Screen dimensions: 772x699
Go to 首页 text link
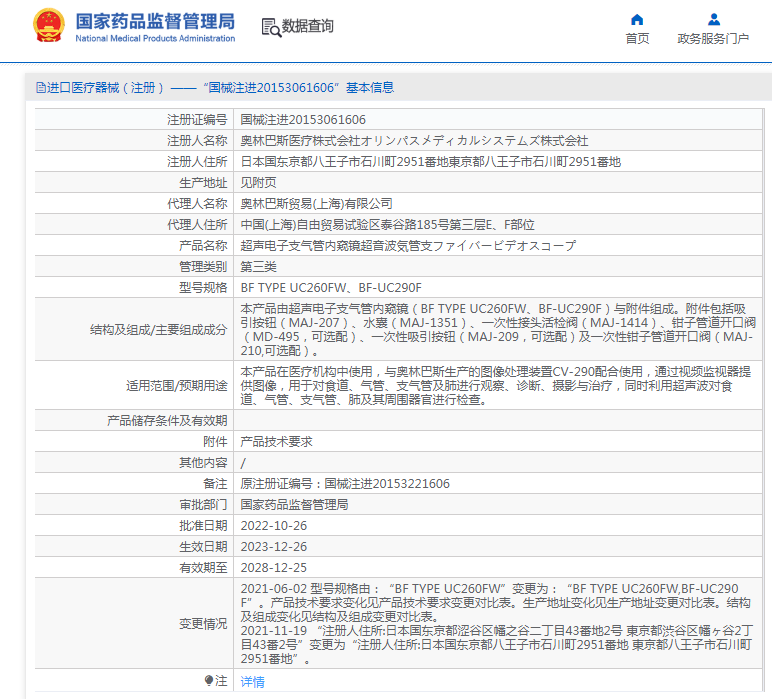637,38
